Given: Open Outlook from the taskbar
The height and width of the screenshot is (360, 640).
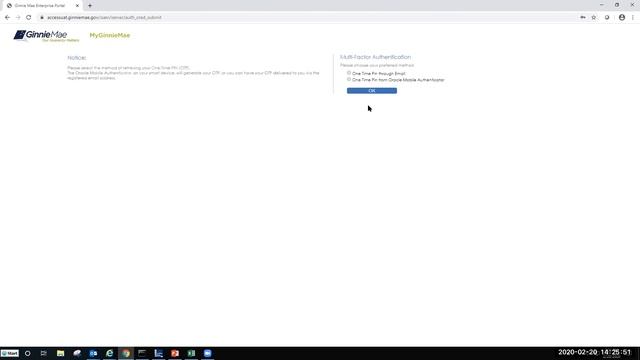Looking at the screenshot, I should click(x=93, y=353).
